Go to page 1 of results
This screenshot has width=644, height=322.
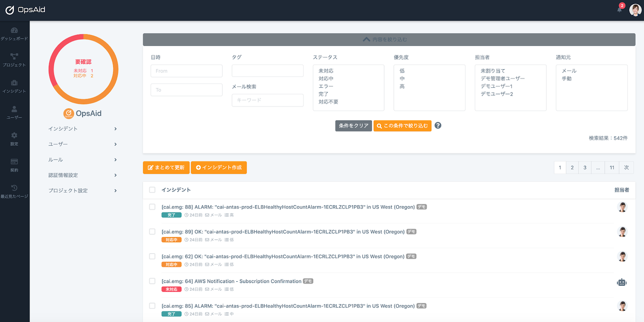560,168
